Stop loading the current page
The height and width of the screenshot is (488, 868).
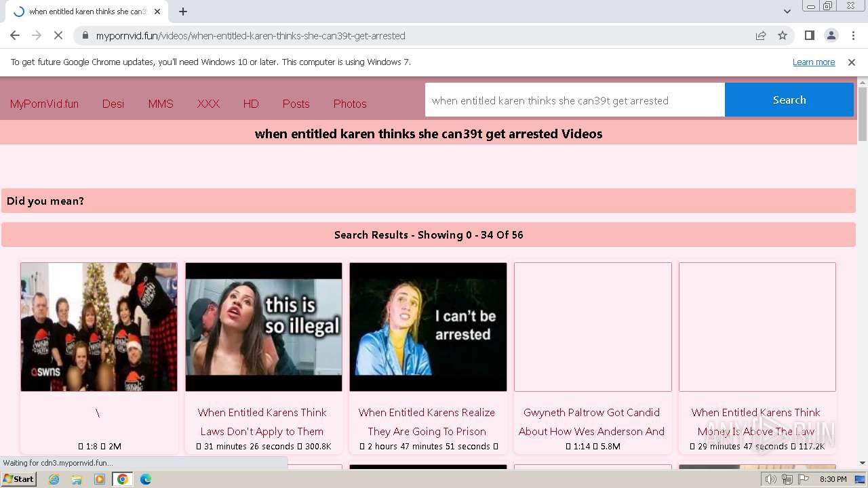tap(58, 35)
